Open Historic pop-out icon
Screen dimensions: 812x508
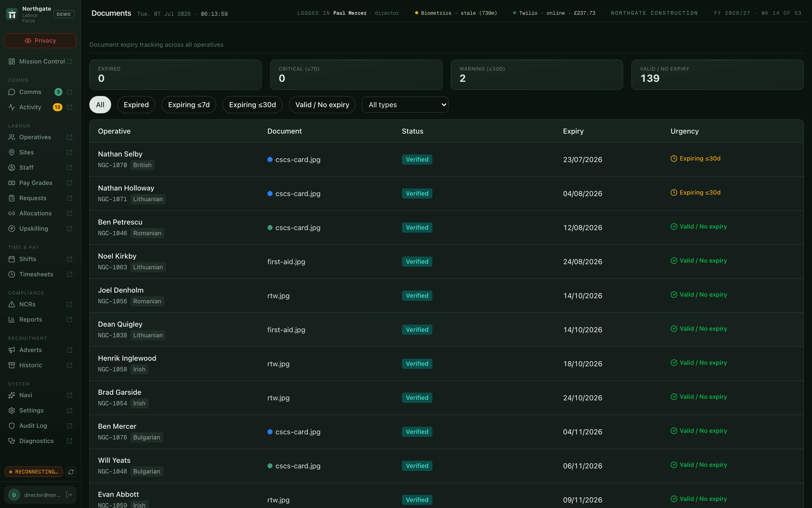70,365
